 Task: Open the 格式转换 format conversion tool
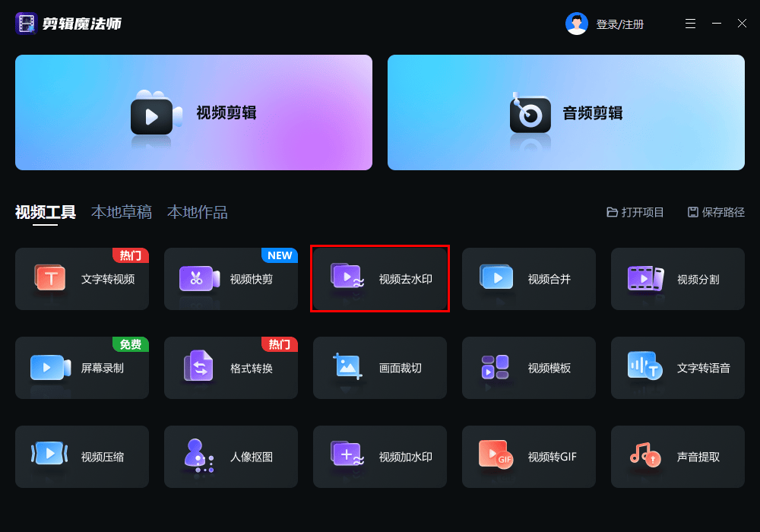230,368
